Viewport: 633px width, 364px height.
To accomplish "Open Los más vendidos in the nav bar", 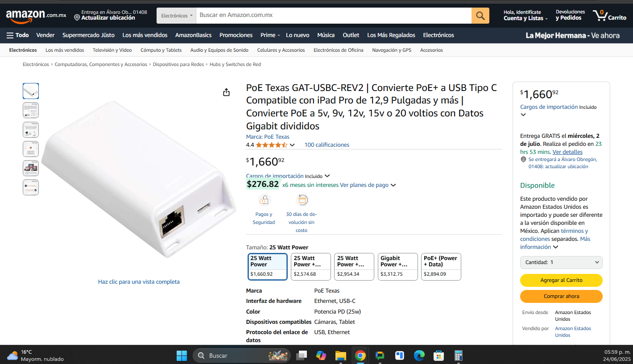I will [x=145, y=35].
